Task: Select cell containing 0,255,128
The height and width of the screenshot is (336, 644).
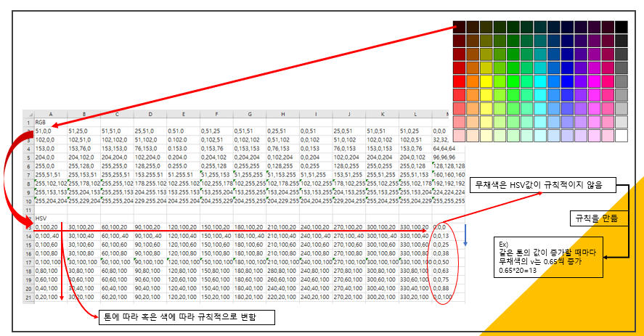Action: coord(216,166)
